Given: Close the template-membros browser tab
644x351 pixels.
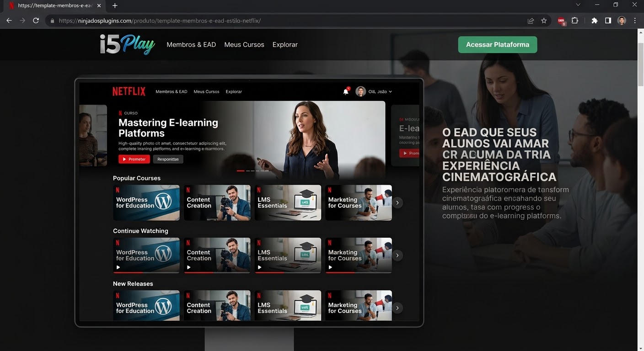Looking at the screenshot, I should pos(99,5).
